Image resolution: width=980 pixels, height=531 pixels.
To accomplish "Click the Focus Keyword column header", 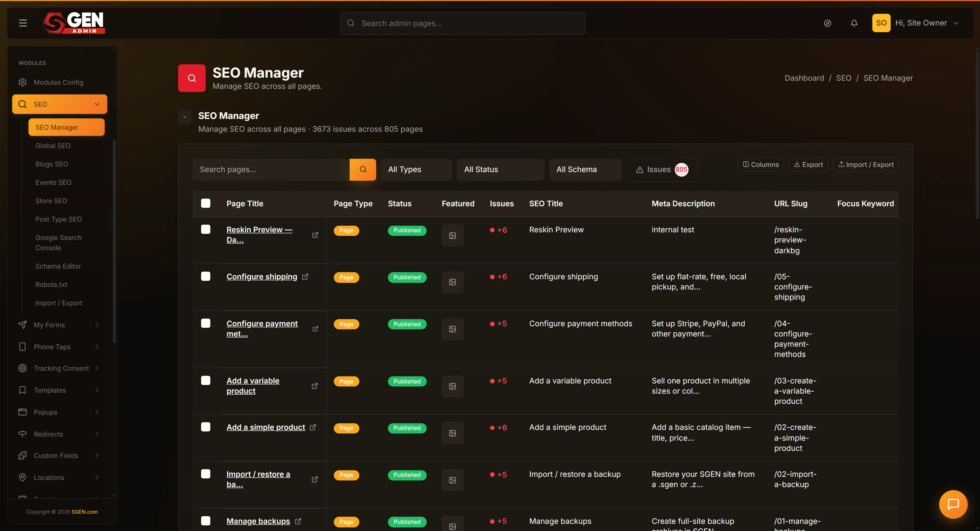I will coord(865,204).
